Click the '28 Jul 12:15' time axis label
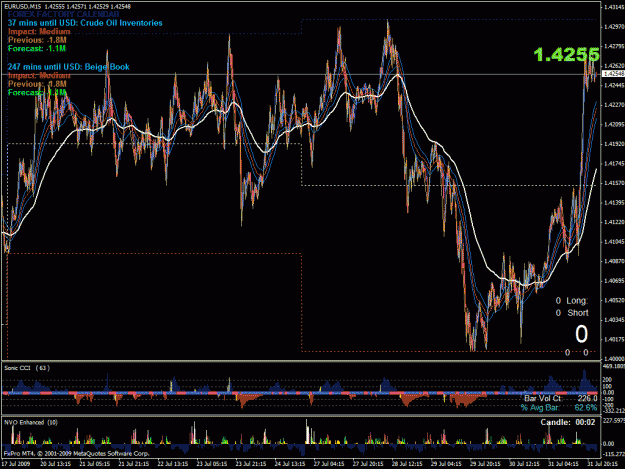The image size is (625, 469). [x=407, y=464]
